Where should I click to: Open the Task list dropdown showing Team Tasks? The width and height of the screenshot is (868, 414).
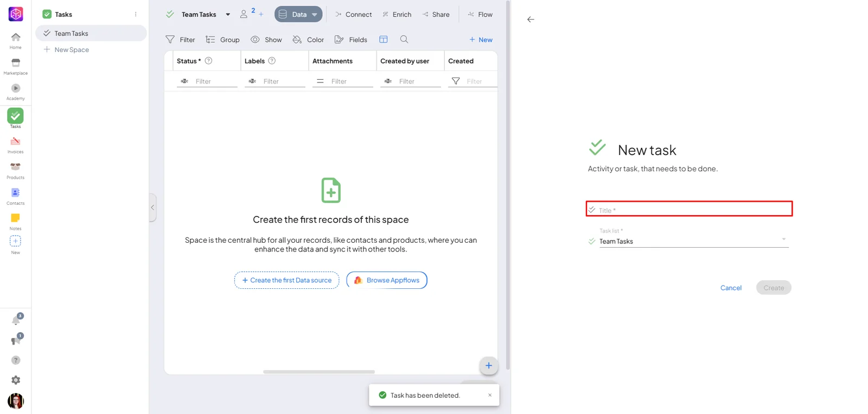pos(693,241)
